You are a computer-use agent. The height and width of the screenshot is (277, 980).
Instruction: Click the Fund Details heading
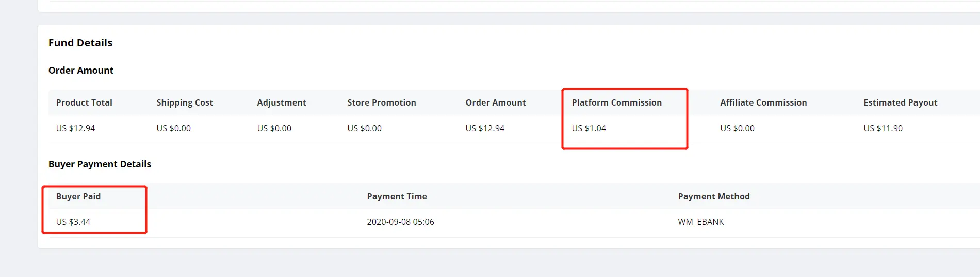[x=80, y=43]
